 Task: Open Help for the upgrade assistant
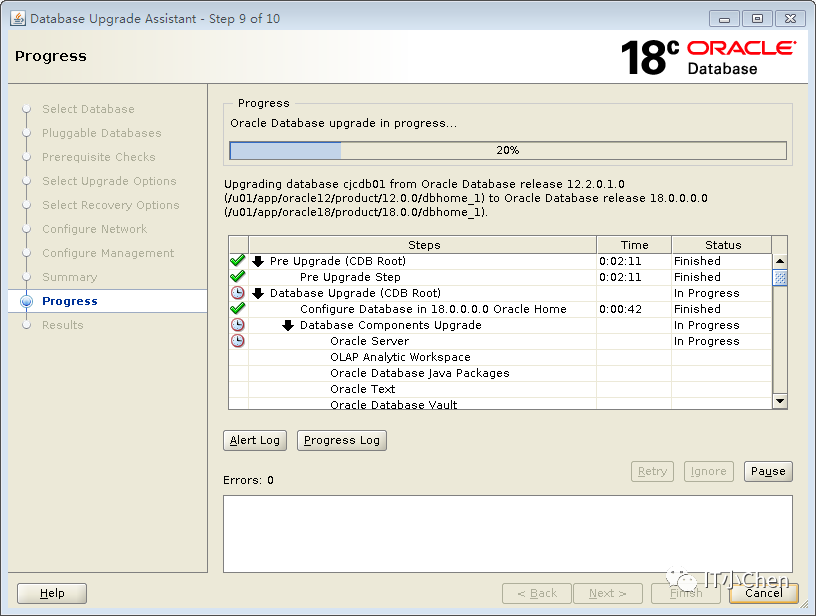[x=52, y=593]
